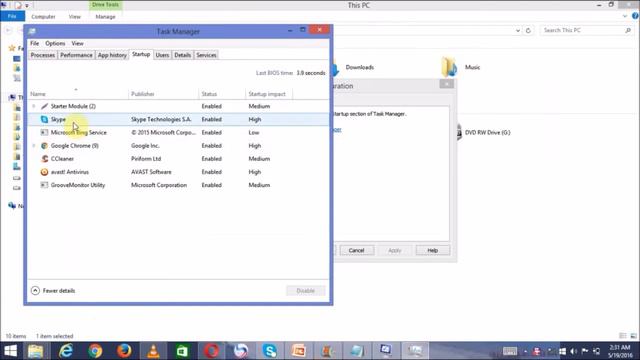Click the GrooveMonitor Utility icon
Screen dimensions: 640x360
(x=44, y=185)
